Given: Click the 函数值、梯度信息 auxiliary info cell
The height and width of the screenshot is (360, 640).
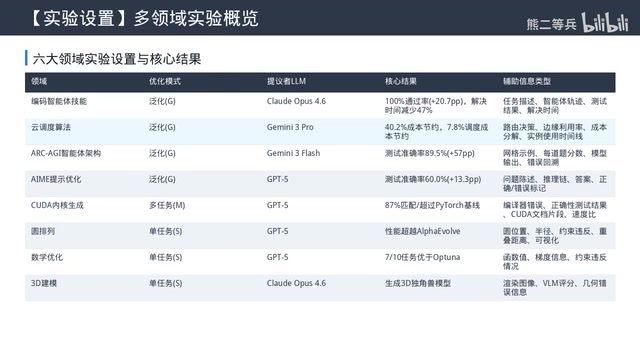Looking at the screenshot, I should point(555,262).
